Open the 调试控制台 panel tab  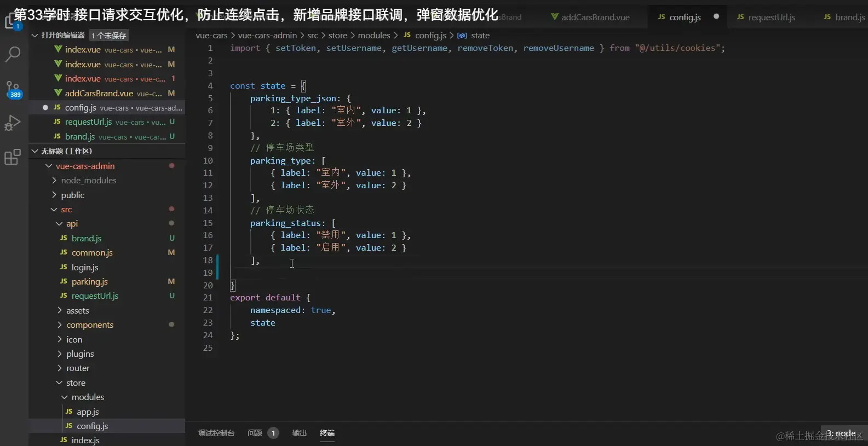(216, 433)
